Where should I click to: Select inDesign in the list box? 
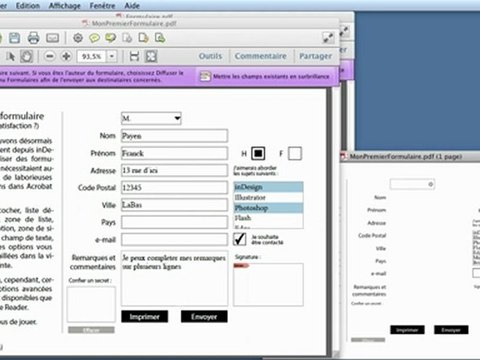pos(268,187)
